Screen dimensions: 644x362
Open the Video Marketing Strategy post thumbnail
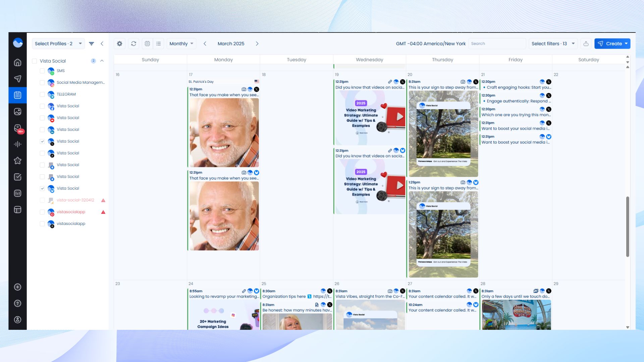(x=370, y=118)
